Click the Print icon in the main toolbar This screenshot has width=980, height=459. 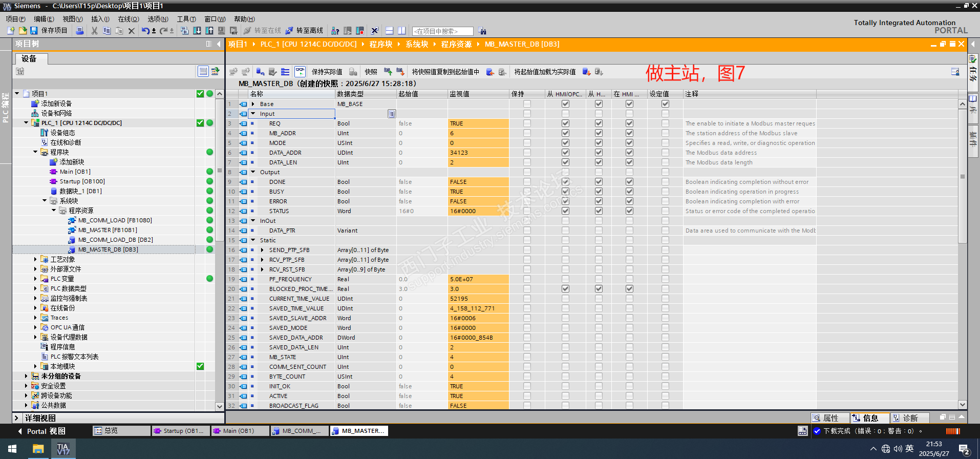point(80,31)
